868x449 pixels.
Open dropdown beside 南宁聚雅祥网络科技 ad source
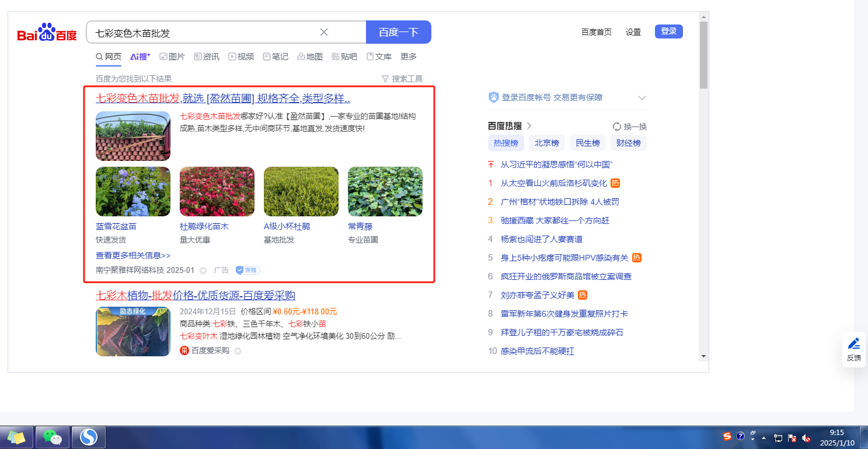(x=203, y=271)
